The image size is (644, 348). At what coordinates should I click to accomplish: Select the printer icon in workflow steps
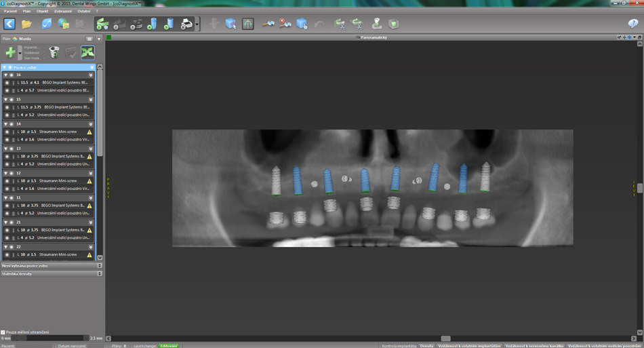tap(185, 24)
